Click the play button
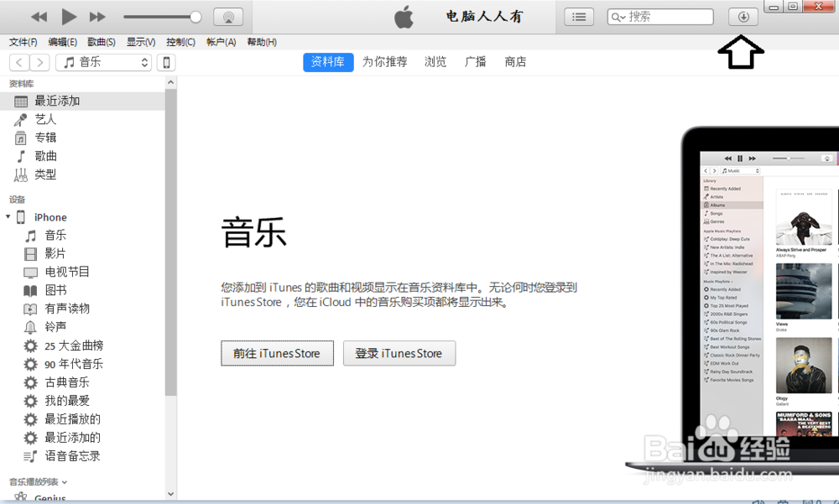The width and height of the screenshot is (839, 504). (69, 17)
